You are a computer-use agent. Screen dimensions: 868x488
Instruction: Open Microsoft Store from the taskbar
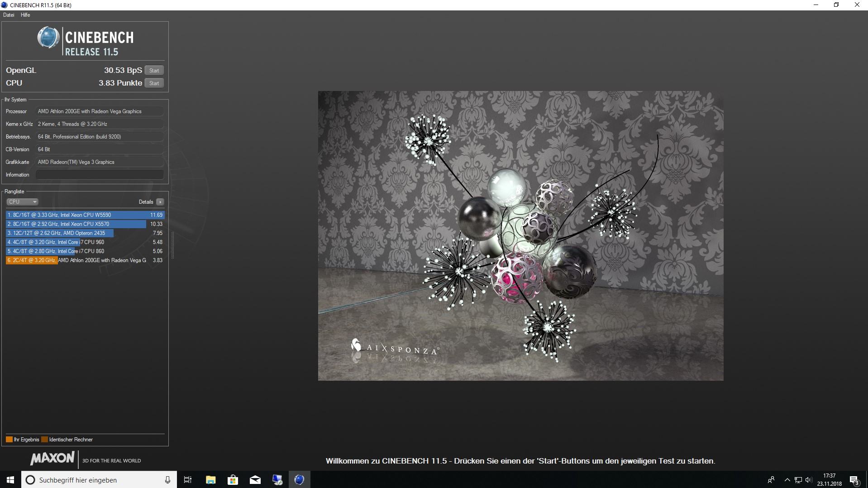point(233,480)
